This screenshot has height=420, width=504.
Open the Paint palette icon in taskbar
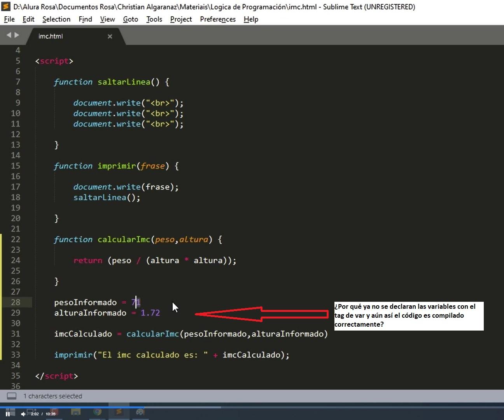(x=140, y=412)
